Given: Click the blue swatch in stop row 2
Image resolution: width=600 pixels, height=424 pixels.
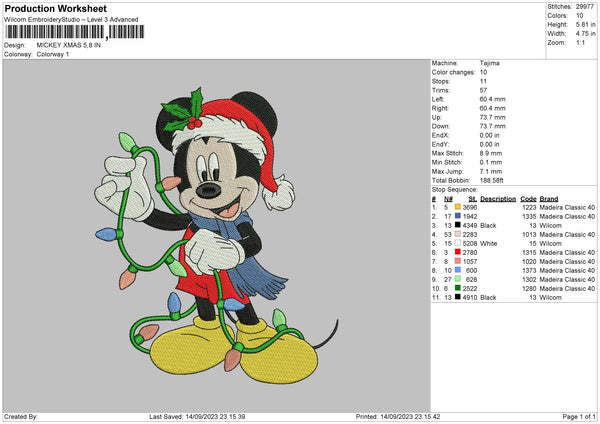Looking at the screenshot, I should coord(458,216).
